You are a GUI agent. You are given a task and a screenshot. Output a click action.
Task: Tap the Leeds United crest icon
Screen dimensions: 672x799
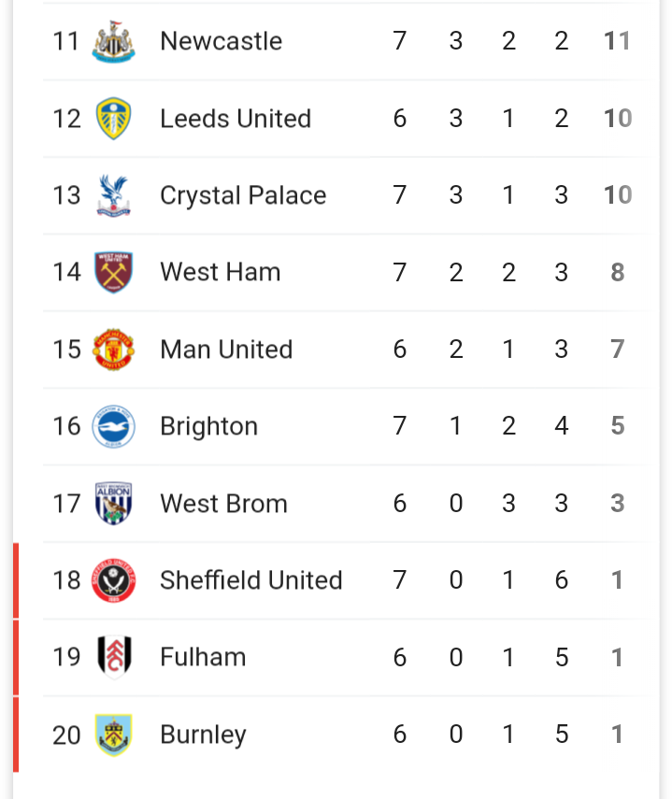click(x=114, y=119)
